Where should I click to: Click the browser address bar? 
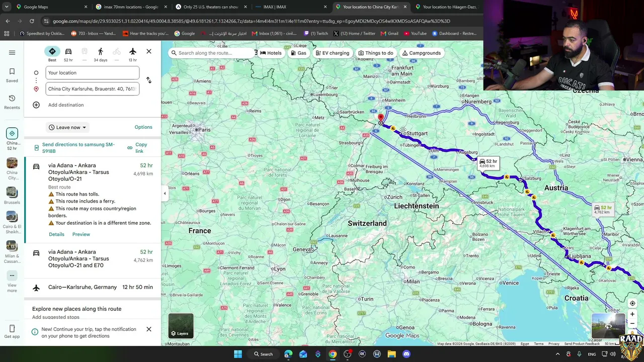pos(252,21)
